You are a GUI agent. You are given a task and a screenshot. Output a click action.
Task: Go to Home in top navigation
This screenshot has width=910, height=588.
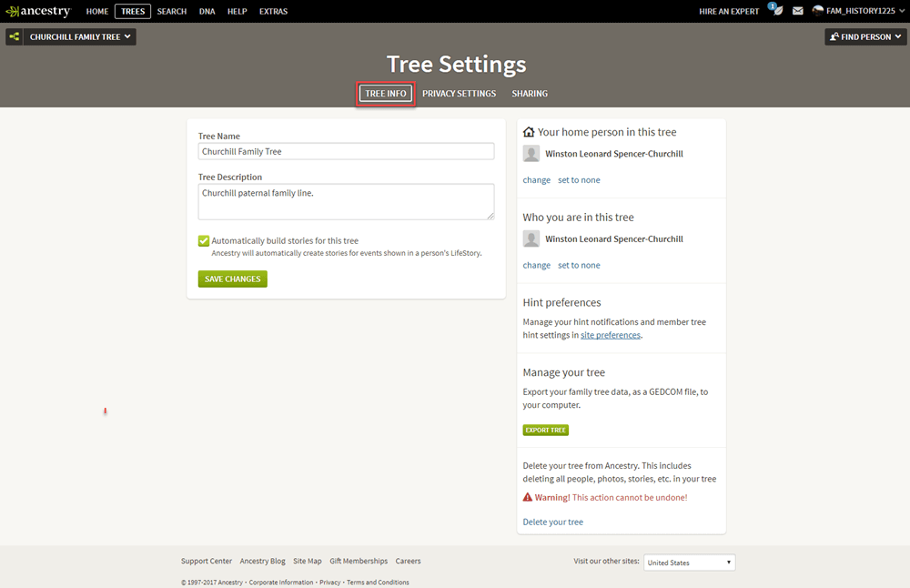97,11
